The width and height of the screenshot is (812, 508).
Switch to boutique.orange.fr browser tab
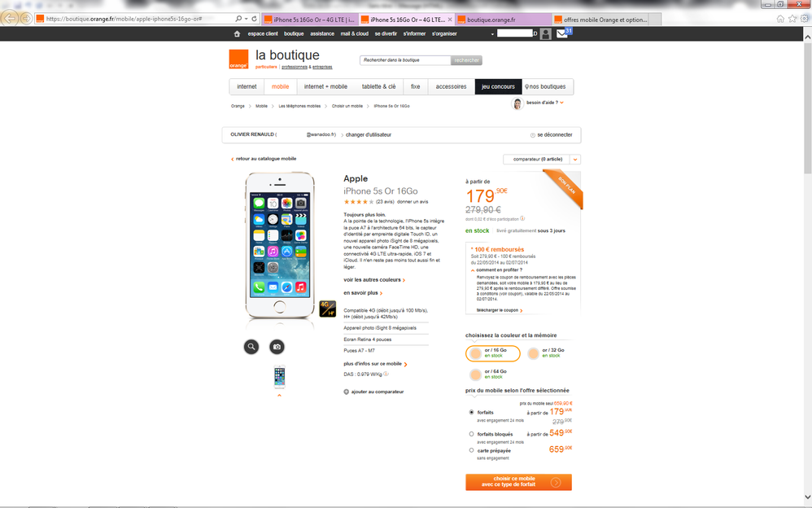pos(504,20)
